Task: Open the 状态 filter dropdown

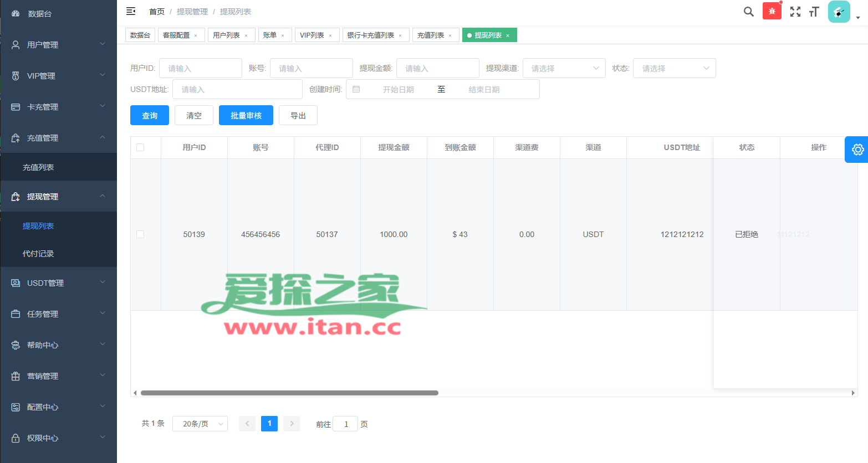Action: coord(674,68)
